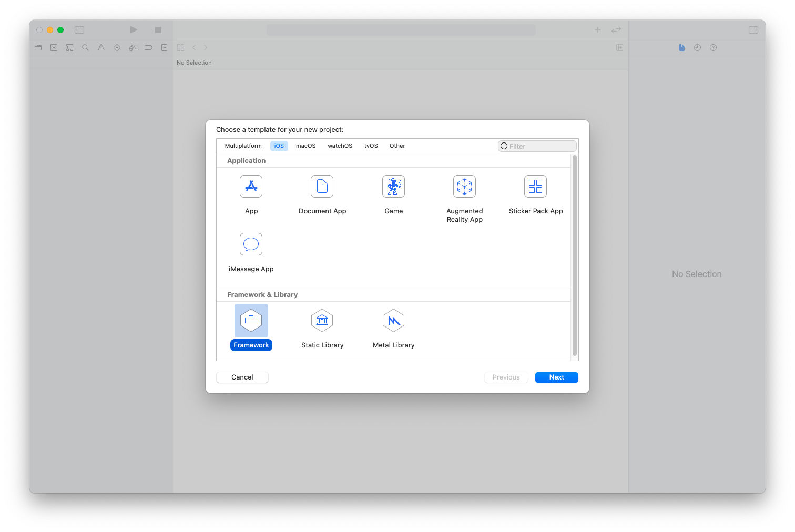Switch to the Other tab
795x532 pixels.
coord(397,146)
